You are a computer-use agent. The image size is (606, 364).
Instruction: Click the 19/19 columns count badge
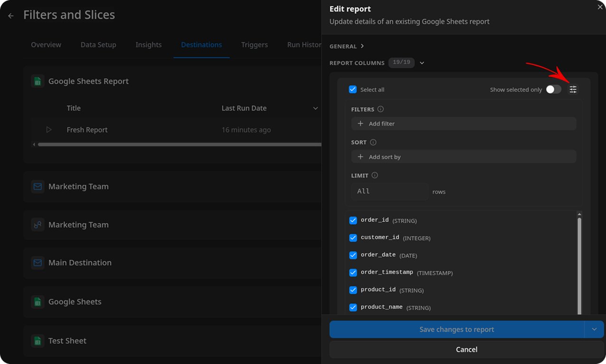(x=401, y=63)
